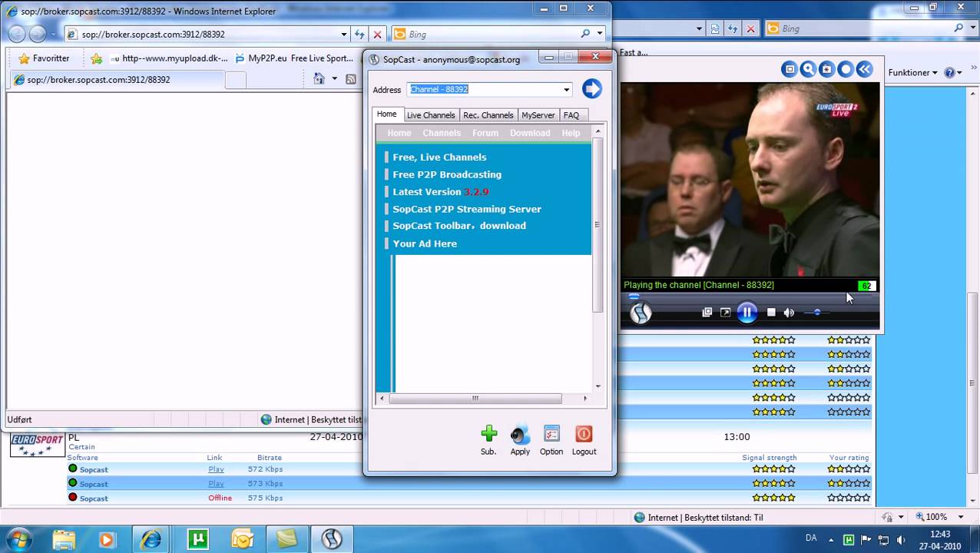Screen dimensions: 980x553
Task: Click the SopCast page horizontal scrollbar
Action: 475,398
